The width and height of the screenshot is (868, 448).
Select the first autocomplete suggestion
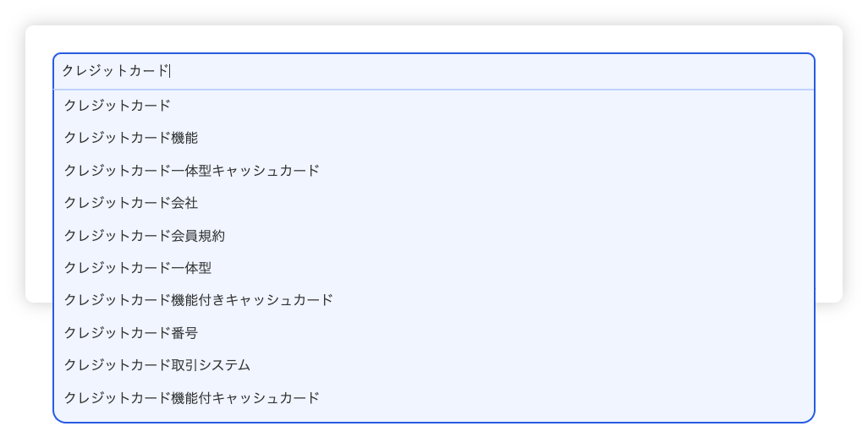click(x=118, y=106)
